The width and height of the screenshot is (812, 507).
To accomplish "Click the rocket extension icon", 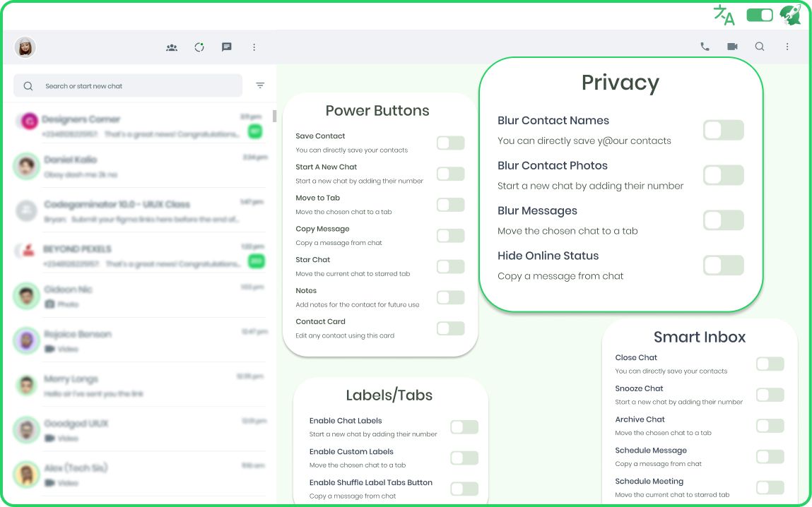I will 790,15.
